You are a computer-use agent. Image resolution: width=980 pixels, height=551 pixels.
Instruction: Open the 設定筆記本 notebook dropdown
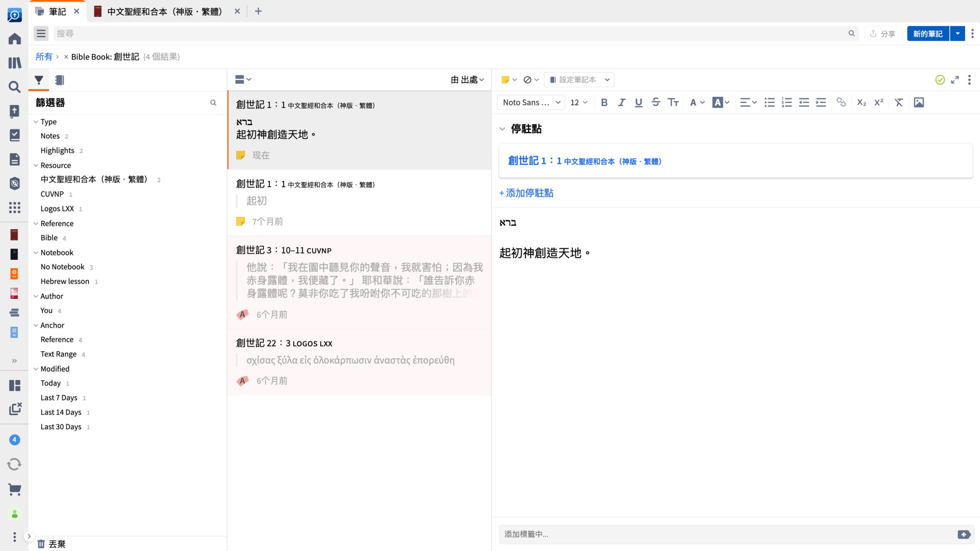pos(579,80)
